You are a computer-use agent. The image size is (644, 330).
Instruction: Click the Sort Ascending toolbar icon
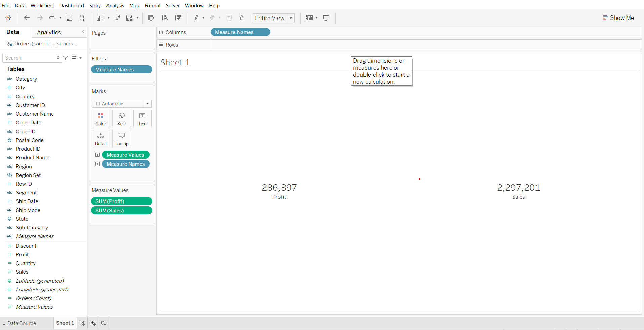[x=165, y=18]
